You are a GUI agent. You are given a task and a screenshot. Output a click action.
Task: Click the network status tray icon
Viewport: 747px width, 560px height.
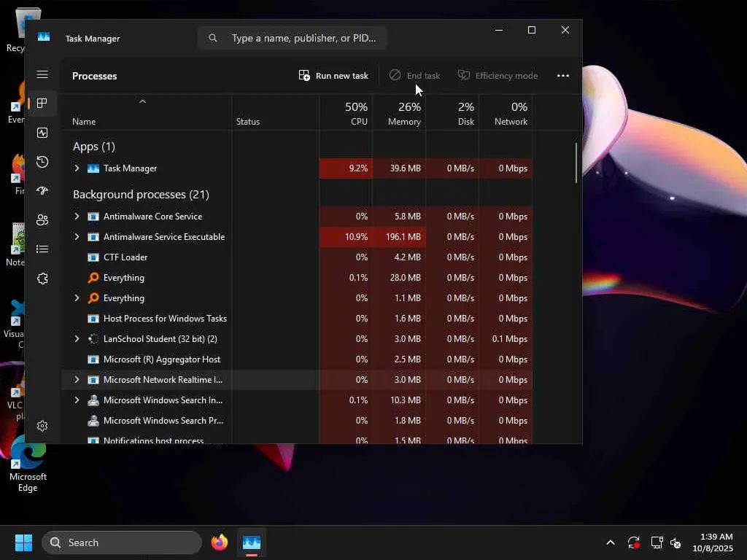tap(657, 542)
